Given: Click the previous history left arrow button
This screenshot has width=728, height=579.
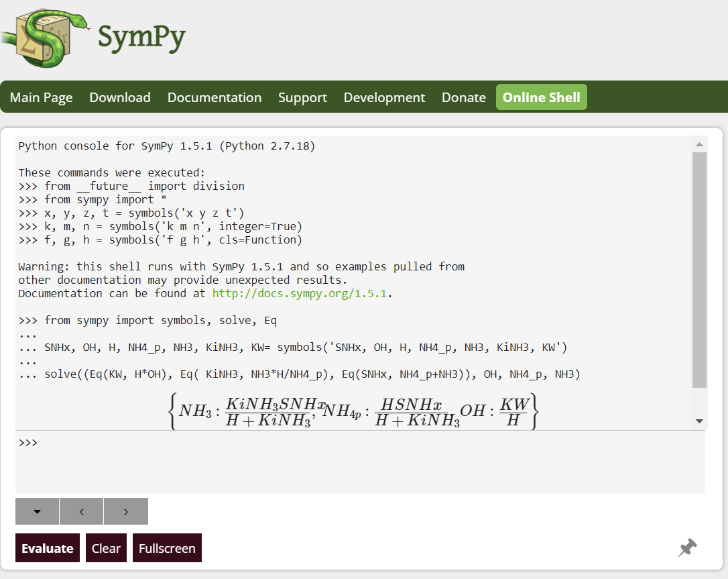Looking at the screenshot, I should [x=81, y=511].
